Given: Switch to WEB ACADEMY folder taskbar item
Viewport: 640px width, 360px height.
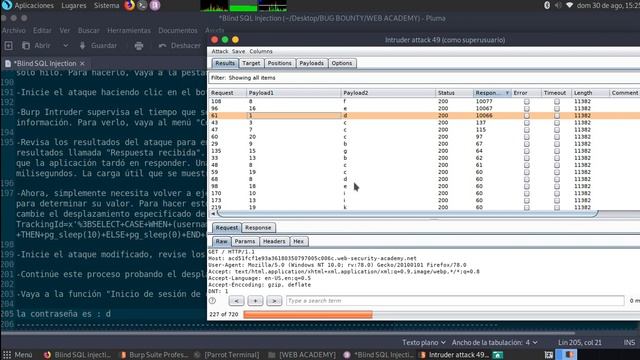Looking at the screenshot, I should (302, 355).
